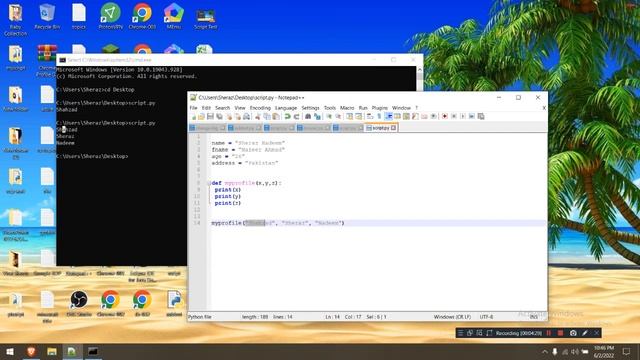Image resolution: width=640 pixels, height=360 pixels.
Task: Open the Document Map panel icon
Action: coord(407,116)
